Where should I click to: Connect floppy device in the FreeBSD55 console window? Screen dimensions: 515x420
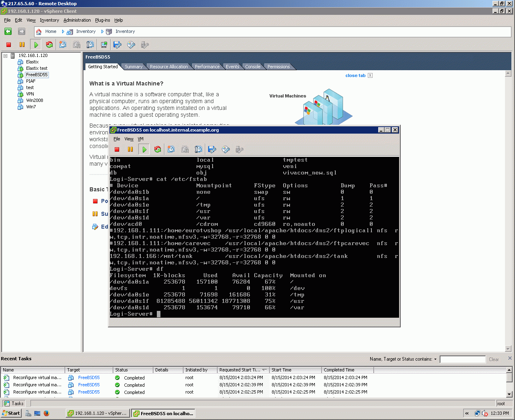coord(212,150)
